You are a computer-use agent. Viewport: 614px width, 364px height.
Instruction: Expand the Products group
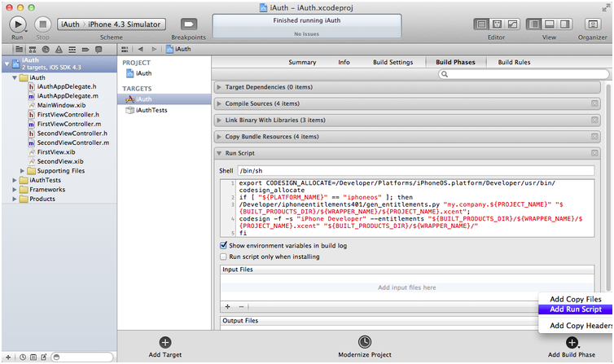pyautogui.click(x=15, y=199)
